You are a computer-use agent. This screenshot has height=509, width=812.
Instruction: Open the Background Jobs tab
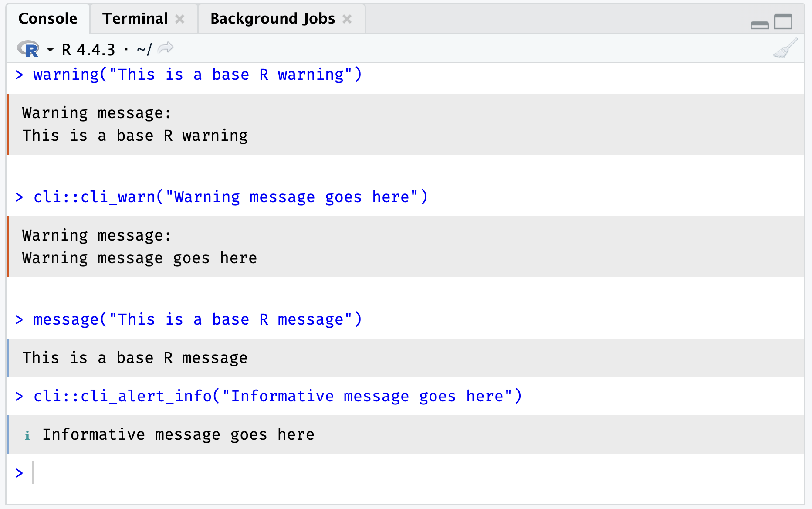point(272,19)
